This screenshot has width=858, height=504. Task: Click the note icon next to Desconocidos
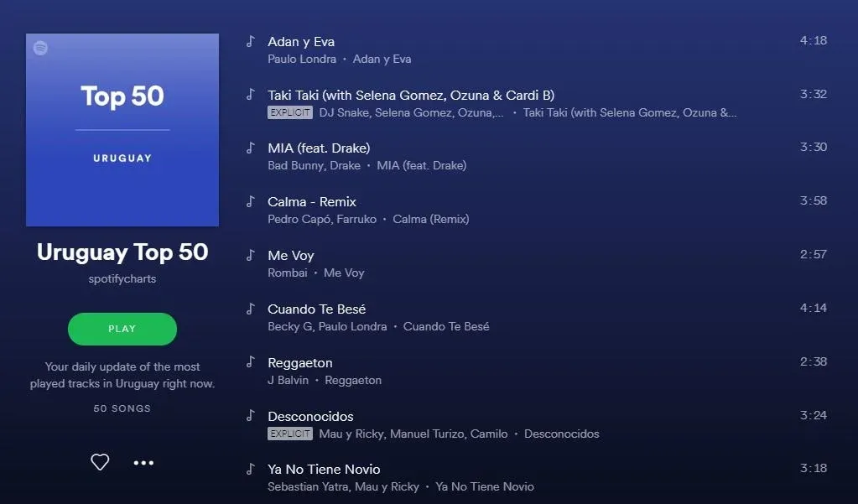pyautogui.click(x=251, y=415)
